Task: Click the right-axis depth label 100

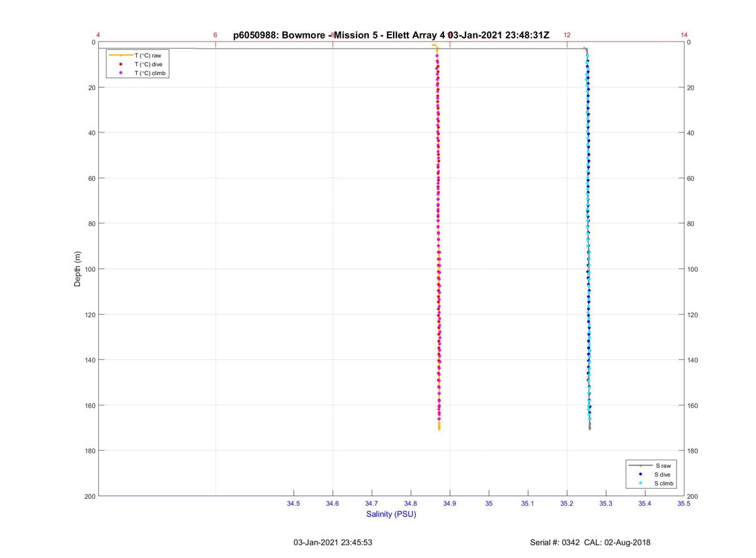Action: [693, 269]
